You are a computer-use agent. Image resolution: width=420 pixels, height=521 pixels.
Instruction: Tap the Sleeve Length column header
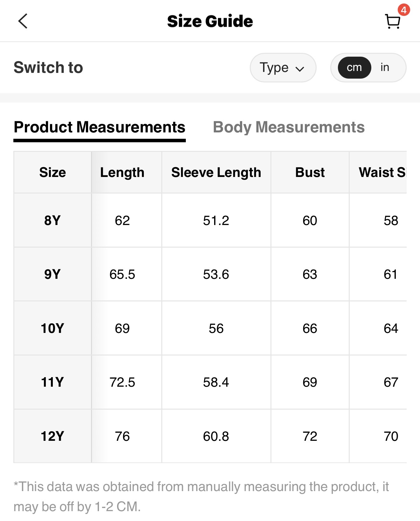(x=216, y=172)
